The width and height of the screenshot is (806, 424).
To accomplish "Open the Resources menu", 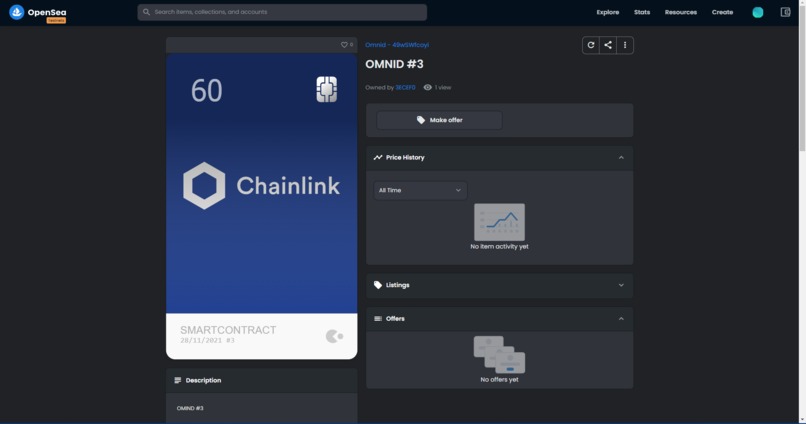I will pyautogui.click(x=681, y=12).
